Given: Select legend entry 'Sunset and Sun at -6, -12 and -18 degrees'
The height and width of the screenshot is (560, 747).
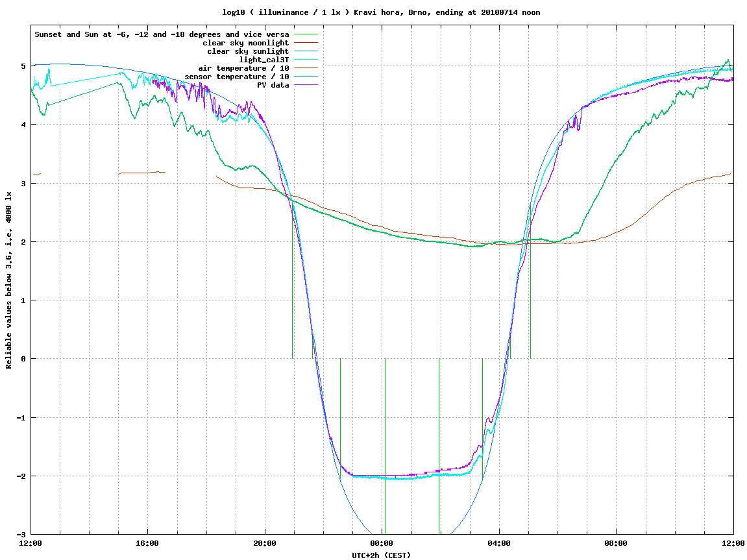Looking at the screenshot, I should coord(162,34).
